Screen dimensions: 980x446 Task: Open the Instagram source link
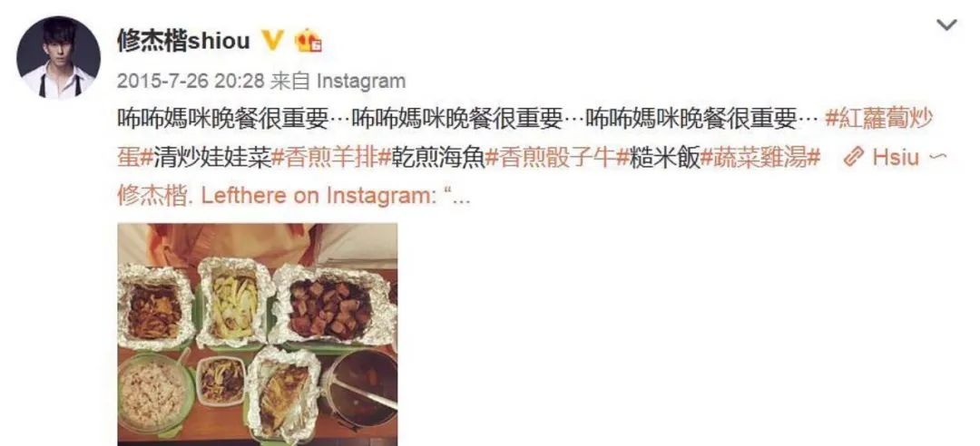pyautogui.click(x=360, y=81)
